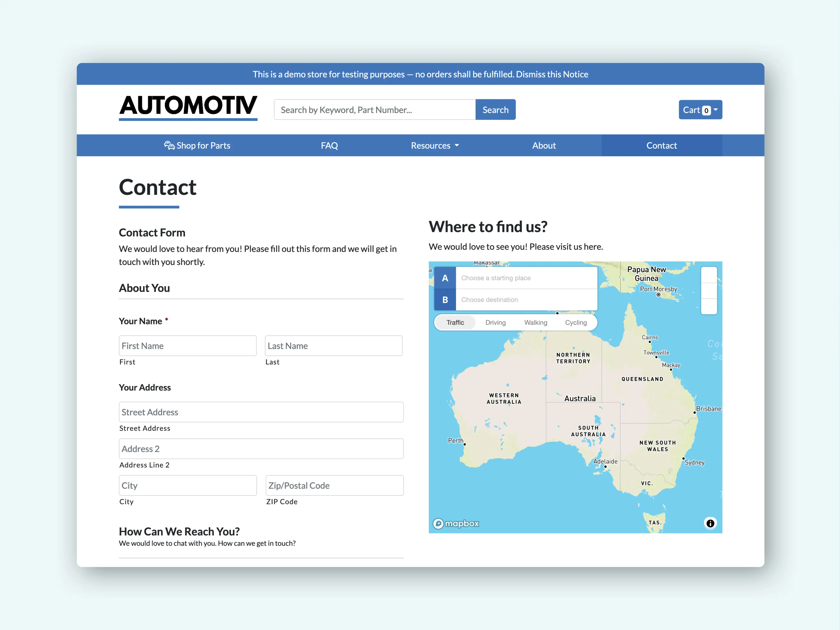This screenshot has height=630, width=840.
Task: Click the Last Name field
Action: [x=333, y=346]
